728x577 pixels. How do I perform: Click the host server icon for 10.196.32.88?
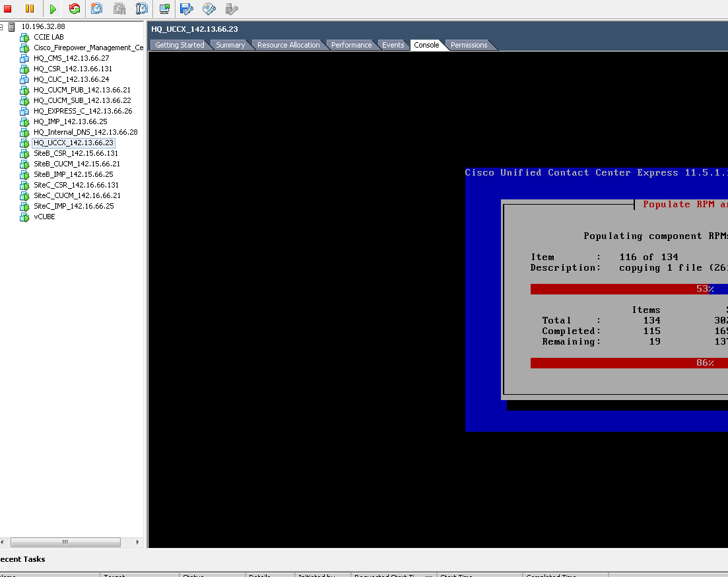(x=12, y=26)
